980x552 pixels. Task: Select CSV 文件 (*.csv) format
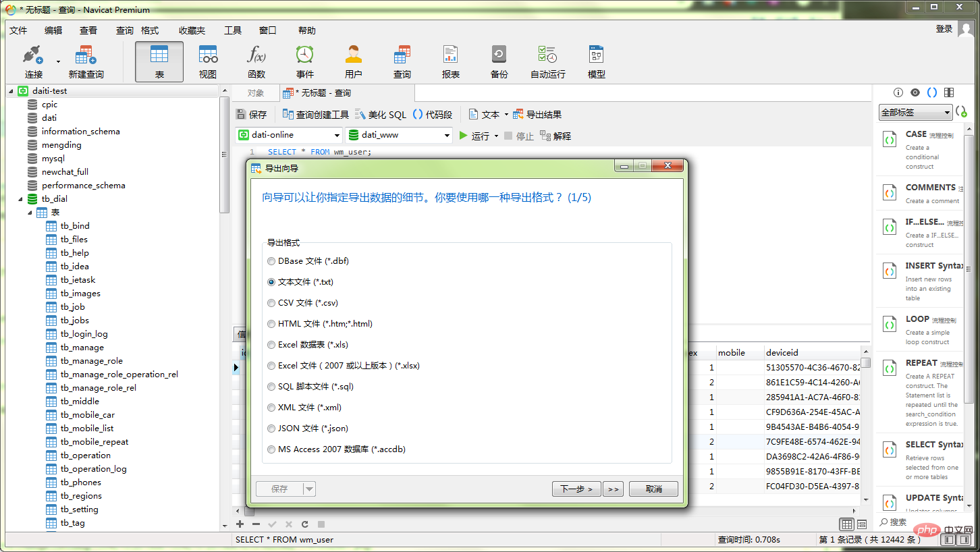pos(303,303)
